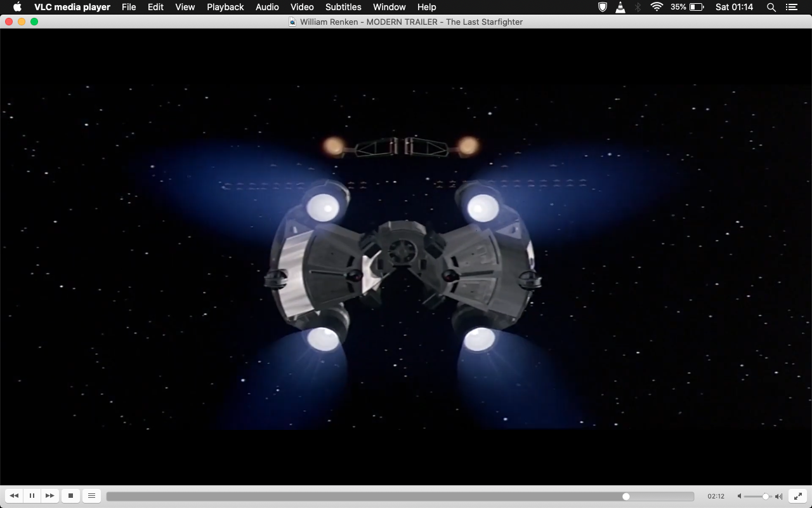Image resolution: width=812 pixels, height=508 pixels.
Task: Zoom the window with the green button
Action: pos(34,22)
